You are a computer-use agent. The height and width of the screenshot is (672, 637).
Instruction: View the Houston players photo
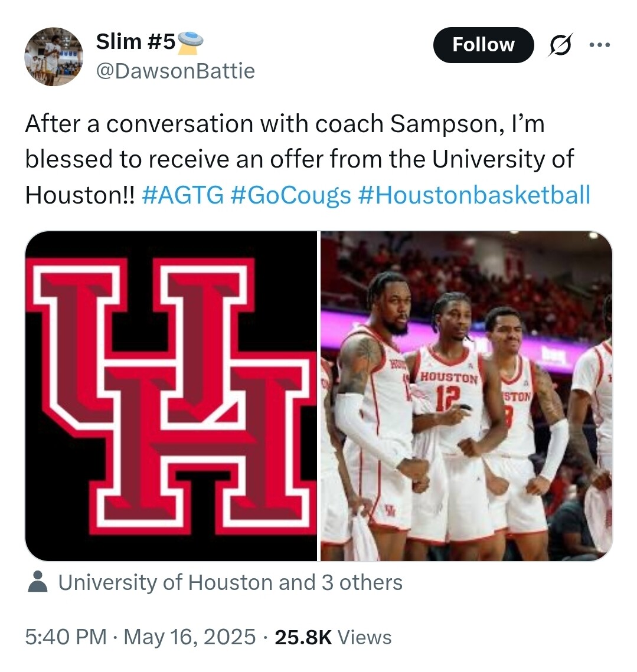point(466,396)
